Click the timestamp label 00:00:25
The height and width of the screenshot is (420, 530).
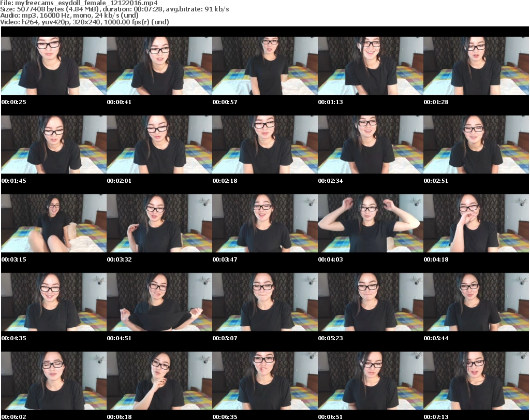click(14, 102)
